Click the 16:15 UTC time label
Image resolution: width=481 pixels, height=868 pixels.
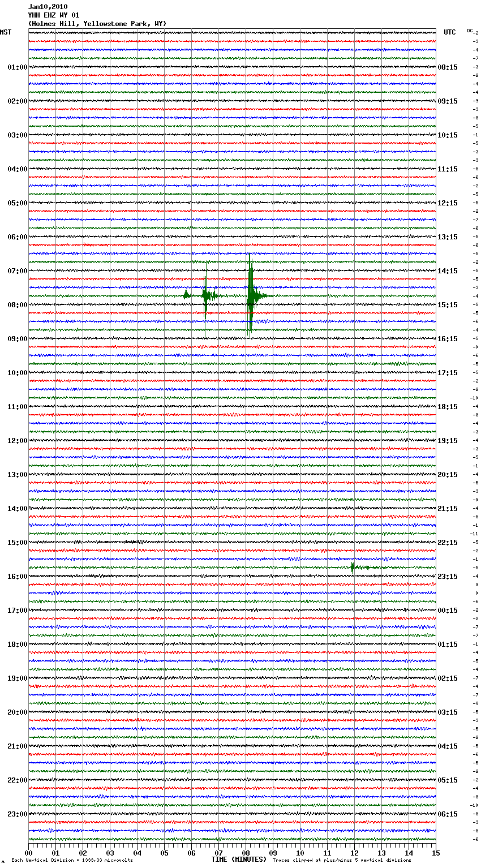point(448,339)
